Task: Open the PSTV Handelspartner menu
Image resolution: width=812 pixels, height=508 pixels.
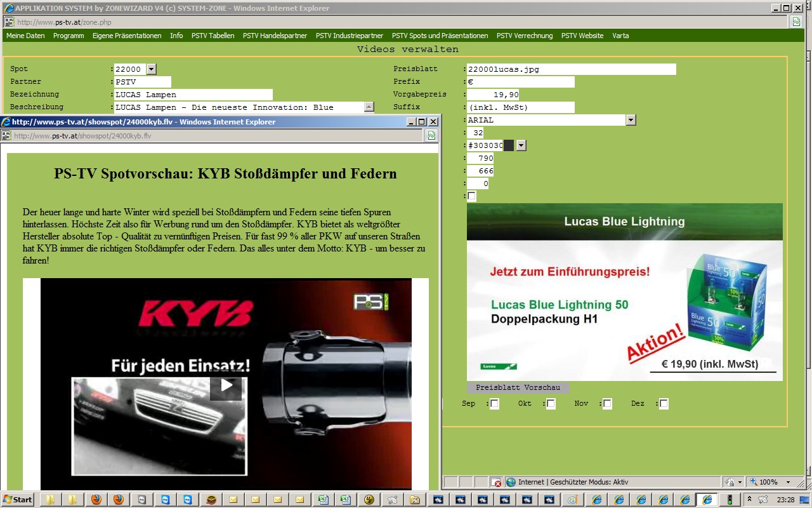Action: pos(275,36)
